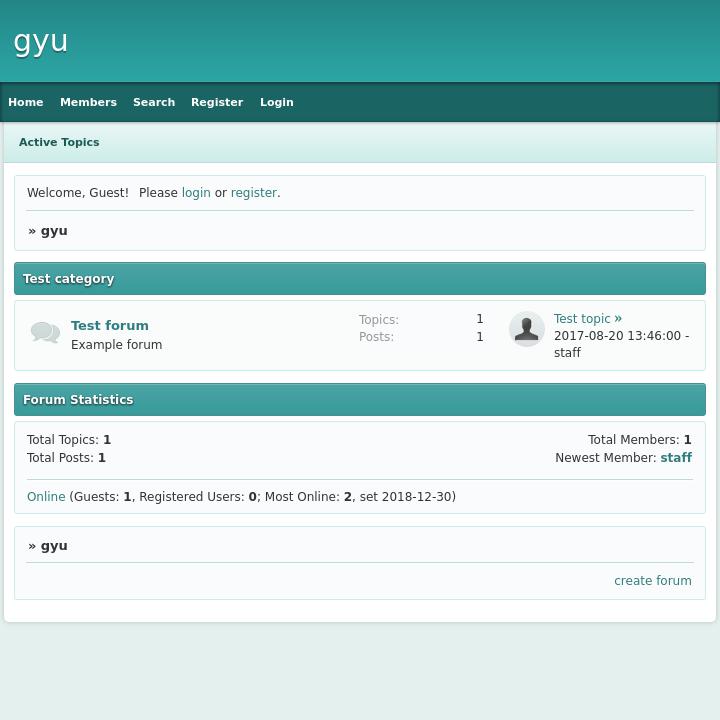Screen dimensions: 720x720
Task: Select Register in the top navigation bar
Action: click(x=217, y=102)
